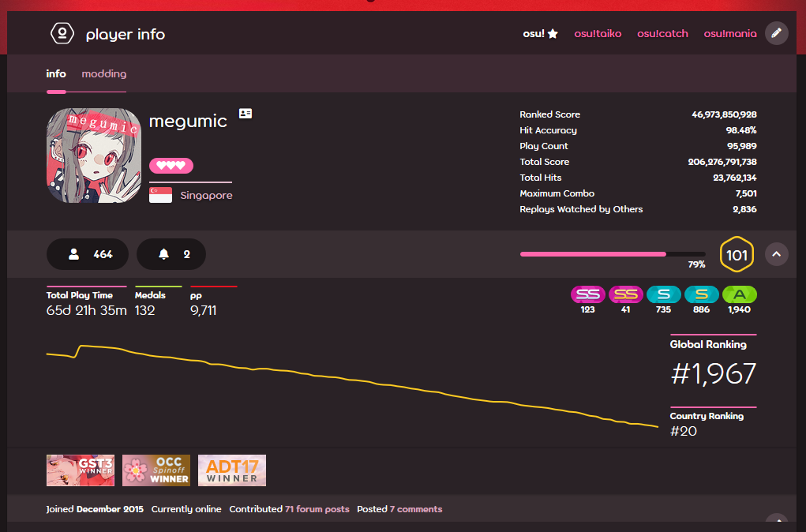Click the pencil edit profile button
The height and width of the screenshot is (532, 806).
tap(776, 33)
